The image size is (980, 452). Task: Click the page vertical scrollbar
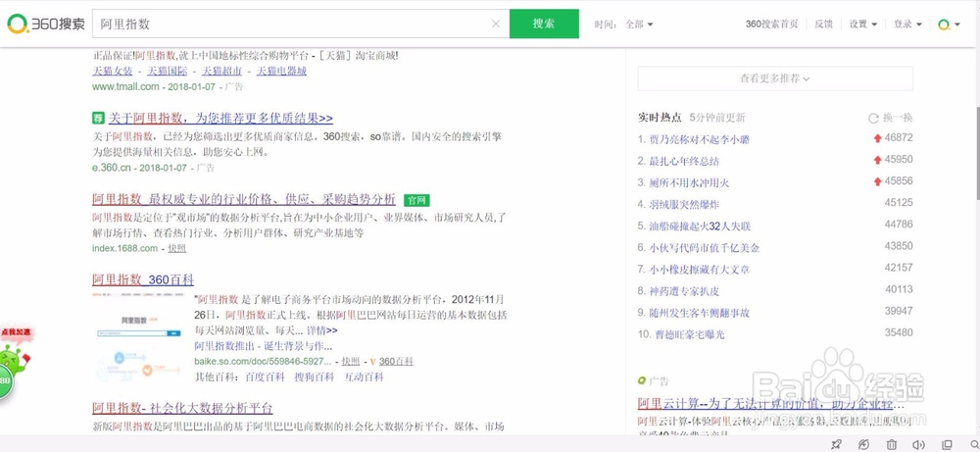coord(976,156)
